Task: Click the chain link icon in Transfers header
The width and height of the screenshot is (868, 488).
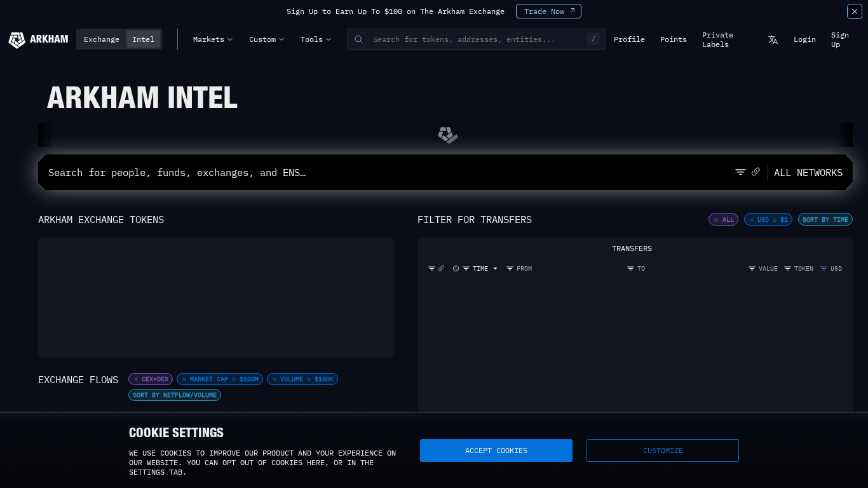Action: (x=442, y=269)
